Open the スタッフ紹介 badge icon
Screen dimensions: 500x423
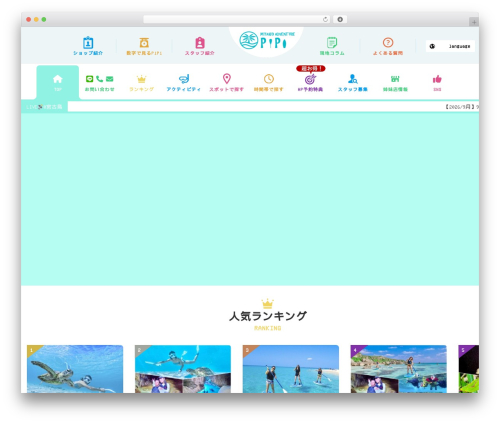point(200,43)
